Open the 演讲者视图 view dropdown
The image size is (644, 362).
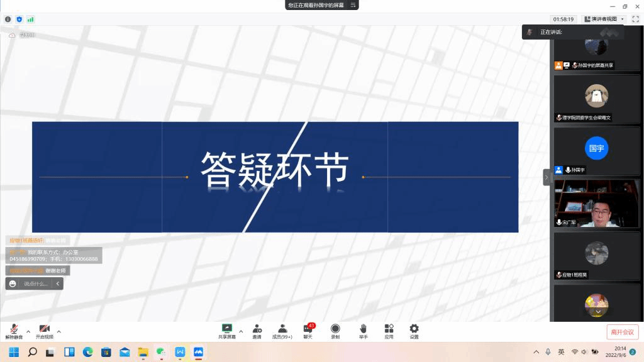(604, 19)
